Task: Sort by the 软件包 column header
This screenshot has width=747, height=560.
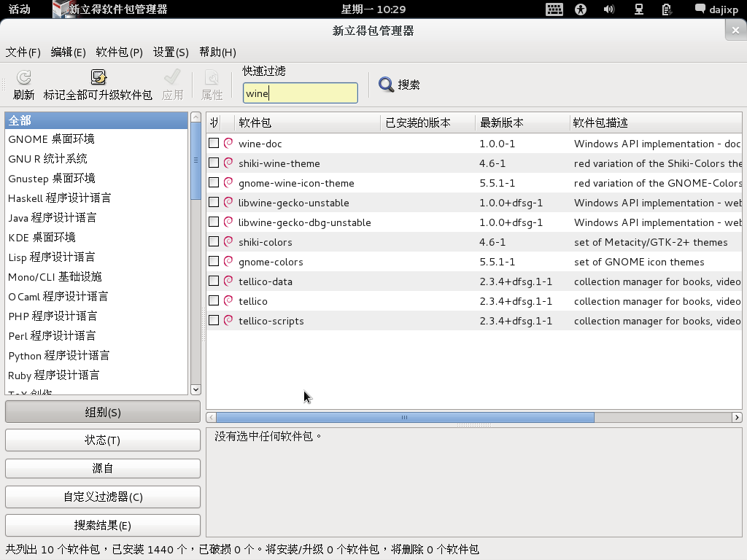Action: click(x=307, y=122)
